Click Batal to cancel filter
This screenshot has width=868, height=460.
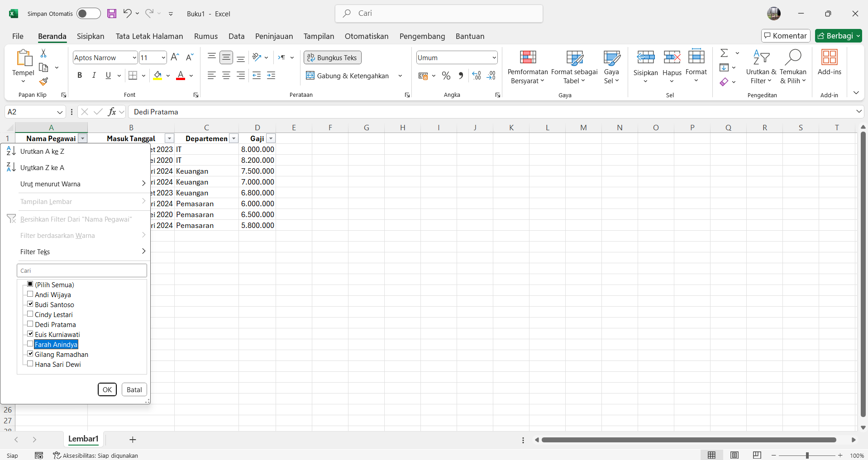pyautogui.click(x=134, y=389)
